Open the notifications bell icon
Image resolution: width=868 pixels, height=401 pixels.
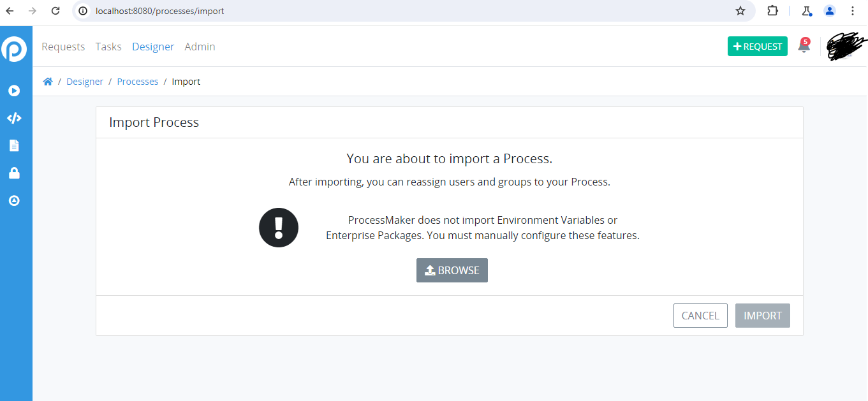coord(804,46)
